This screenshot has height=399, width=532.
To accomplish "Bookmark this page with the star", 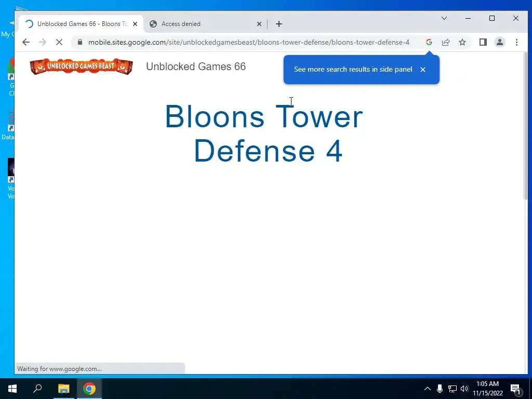I will point(462,42).
